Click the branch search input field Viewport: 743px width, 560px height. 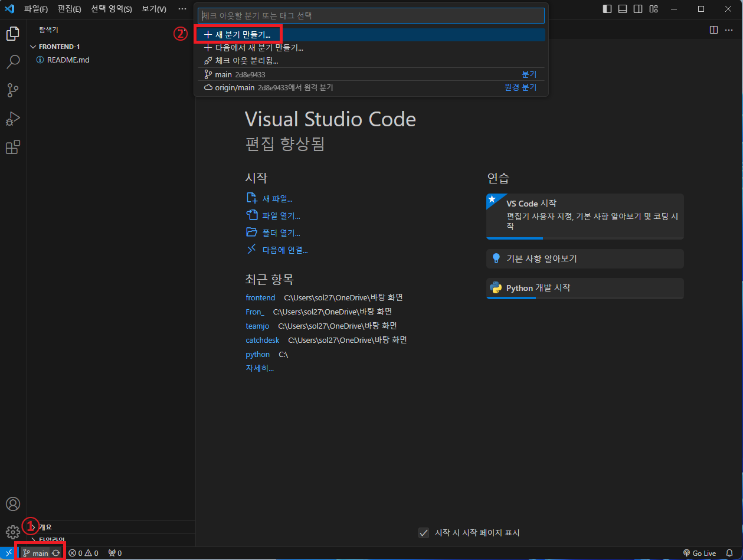(371, 15)
